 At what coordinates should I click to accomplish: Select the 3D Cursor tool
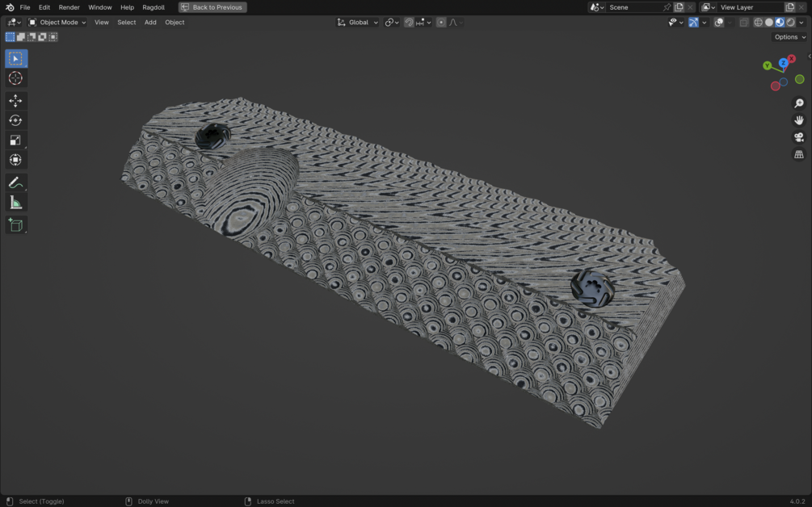tap(15, 78)
